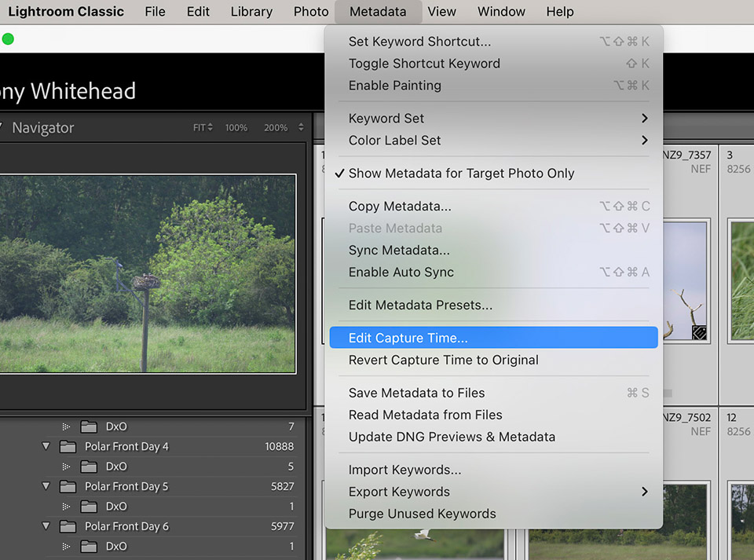Open the Edit menu
The height and width of the screenshot is (560, 754).
198,12
